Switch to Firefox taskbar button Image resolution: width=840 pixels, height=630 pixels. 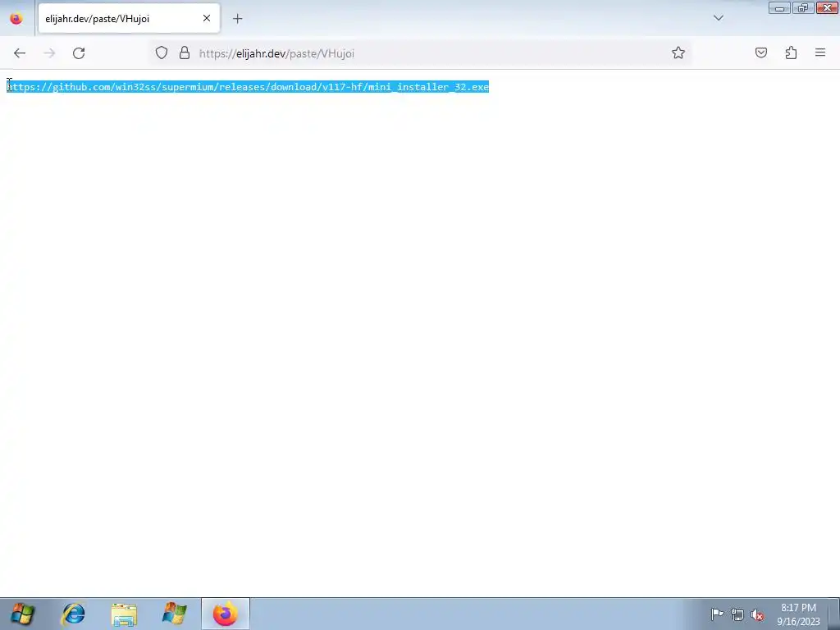point(226,614)
